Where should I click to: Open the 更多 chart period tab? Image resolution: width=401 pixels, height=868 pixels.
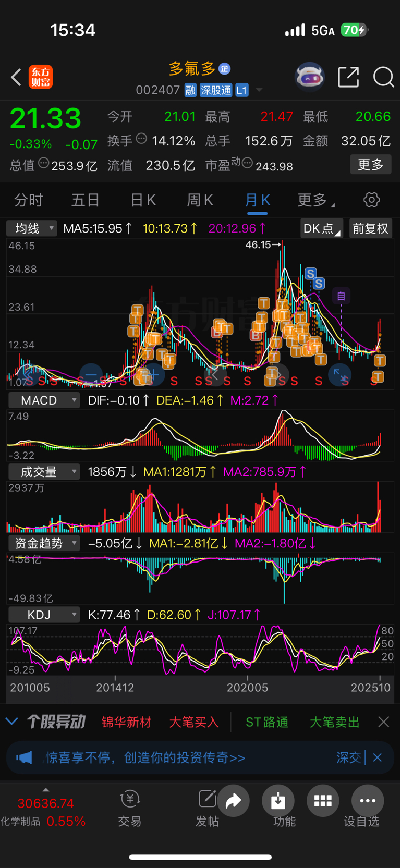point(316,200)
